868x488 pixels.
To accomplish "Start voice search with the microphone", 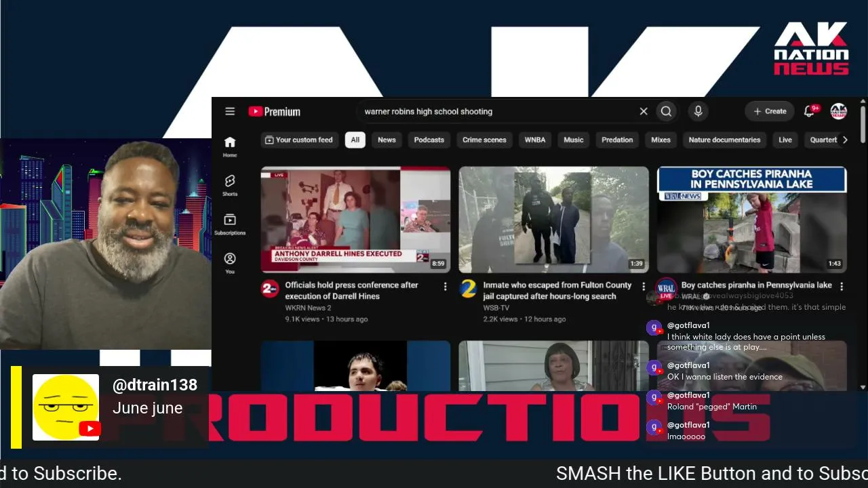I will pos(698,111).
